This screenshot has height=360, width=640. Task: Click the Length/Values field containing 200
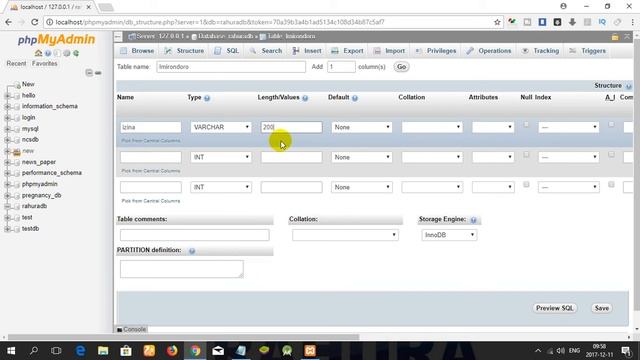(291, 127)
